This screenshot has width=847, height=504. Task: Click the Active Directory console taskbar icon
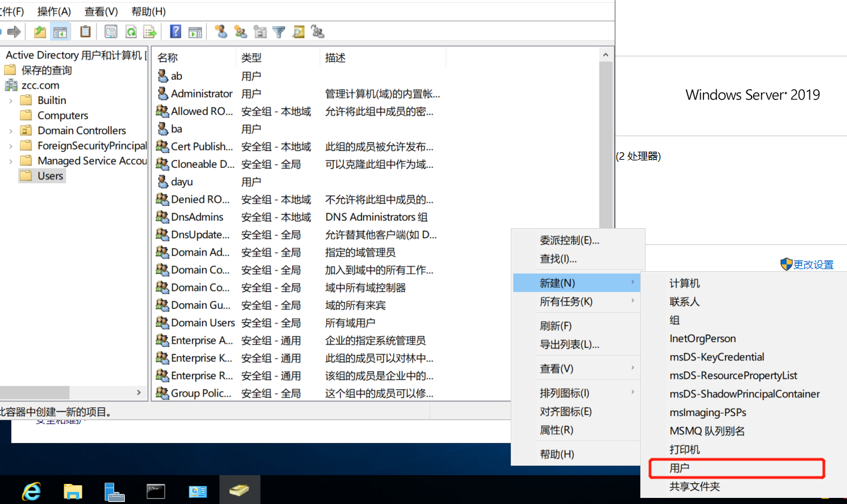(240, 491)
